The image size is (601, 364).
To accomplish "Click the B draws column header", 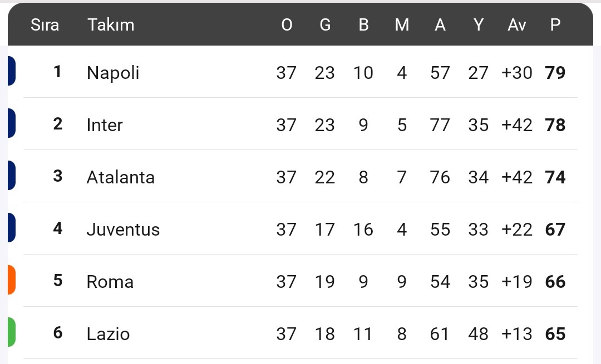I will [363, 25].
